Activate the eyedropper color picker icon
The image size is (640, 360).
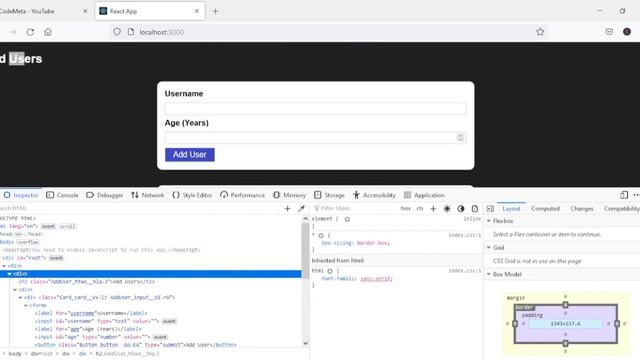point(301,209)
